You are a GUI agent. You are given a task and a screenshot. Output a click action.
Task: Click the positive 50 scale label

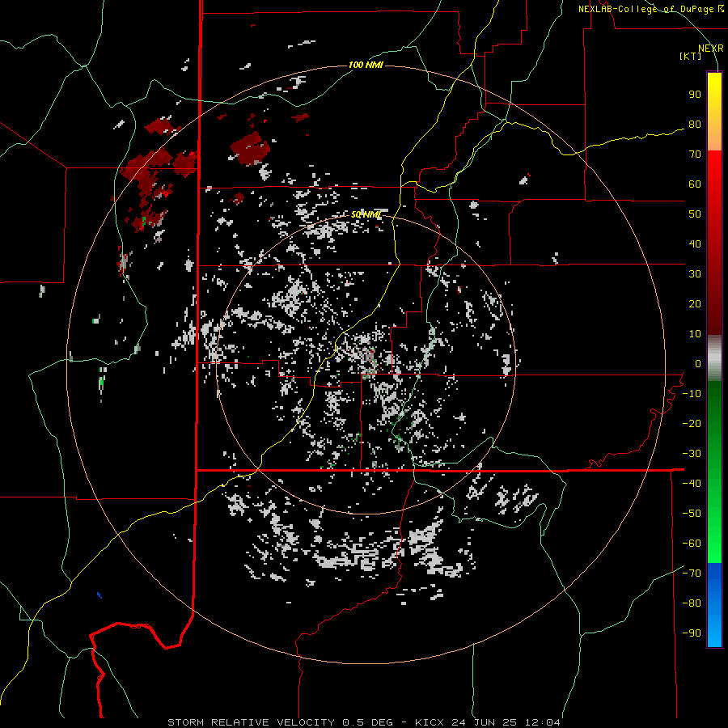click(x=695, y=214)
